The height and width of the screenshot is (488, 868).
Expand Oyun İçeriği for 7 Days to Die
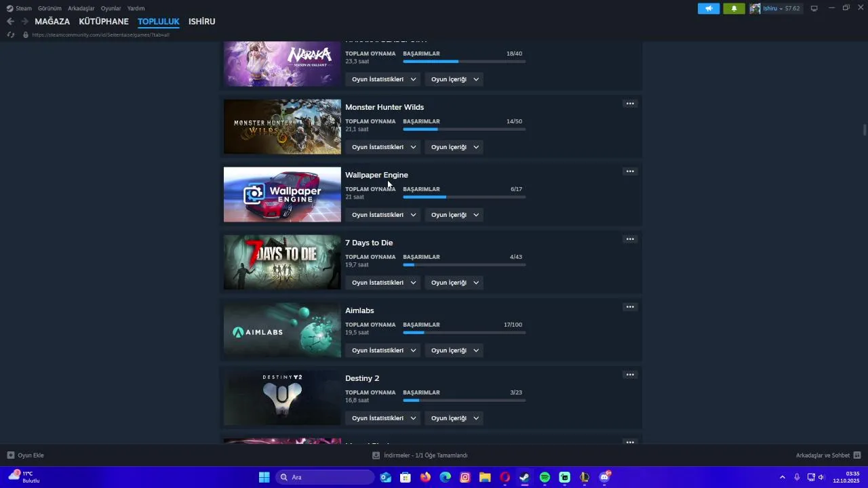tap(454, 283)
